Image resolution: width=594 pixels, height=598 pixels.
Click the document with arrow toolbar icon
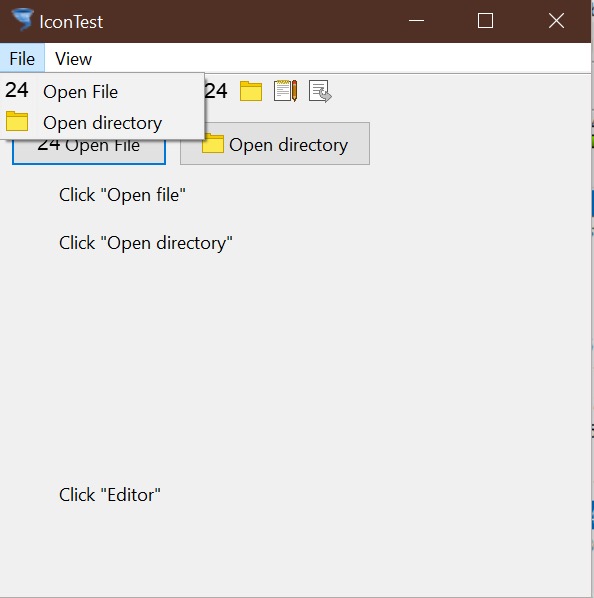pyautogui.click(x=320, y=91)
